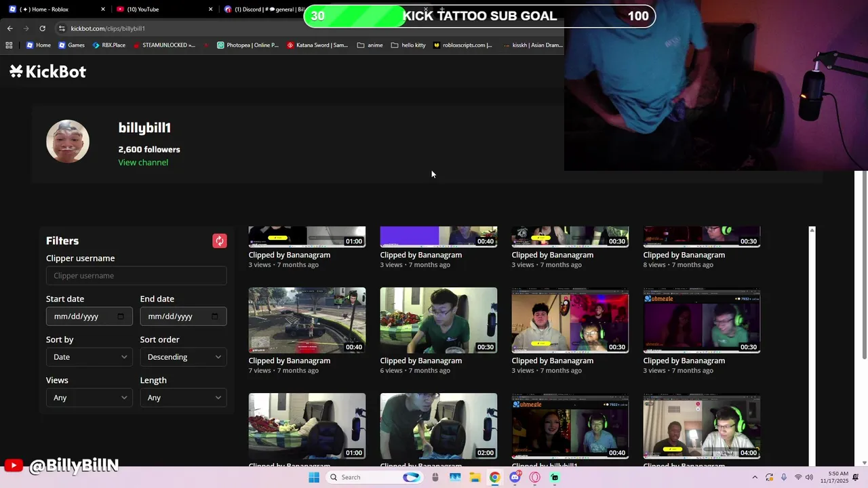
Task: Expand the Length Any dropdown
Action: point(183,398)
